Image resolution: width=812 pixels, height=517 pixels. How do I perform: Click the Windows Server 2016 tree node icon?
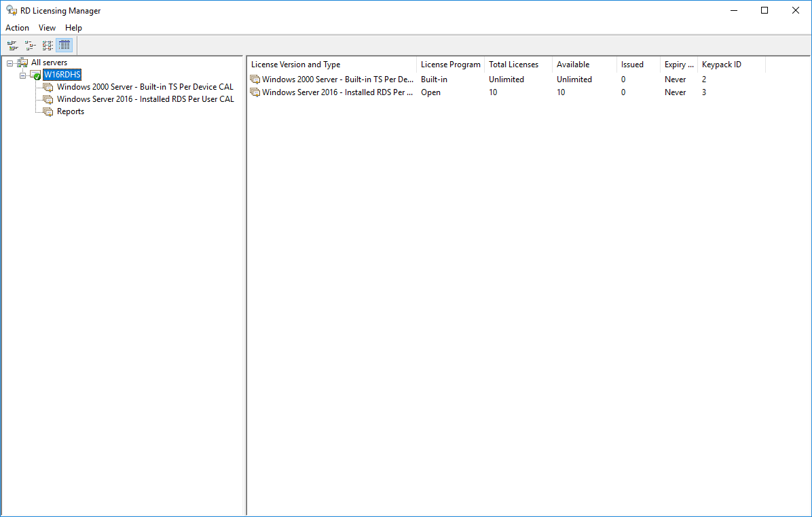point(48,99)
